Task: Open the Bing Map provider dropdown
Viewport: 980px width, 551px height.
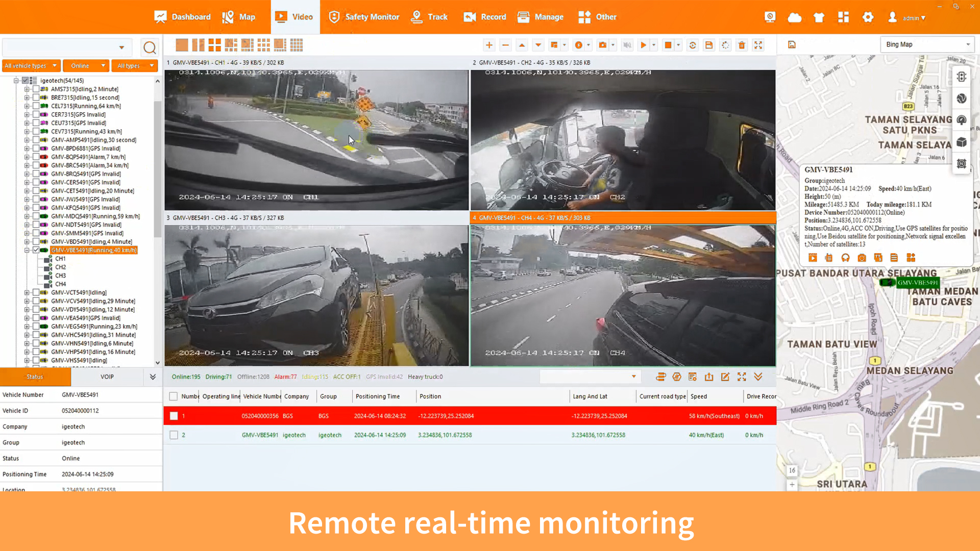Action: pyautogui.click(x=927, y=44)
